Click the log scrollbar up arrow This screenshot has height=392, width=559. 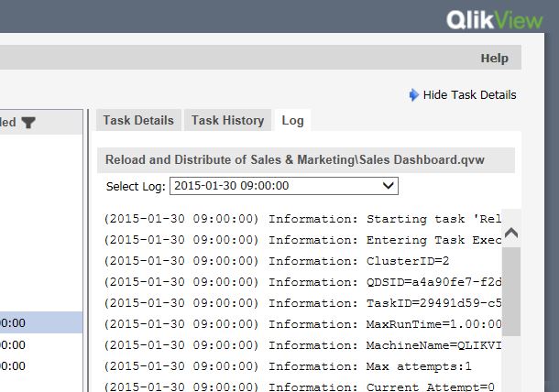(x=511, y=233)
